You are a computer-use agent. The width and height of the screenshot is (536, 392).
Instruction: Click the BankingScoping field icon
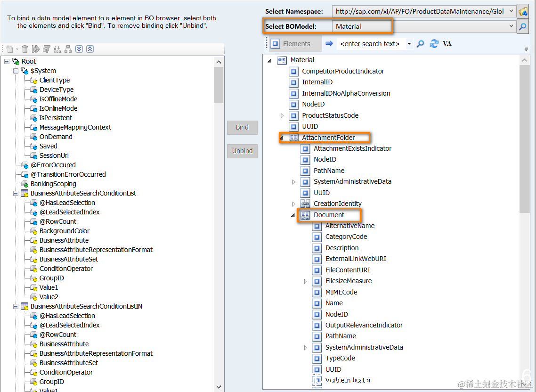coord(24,184)
